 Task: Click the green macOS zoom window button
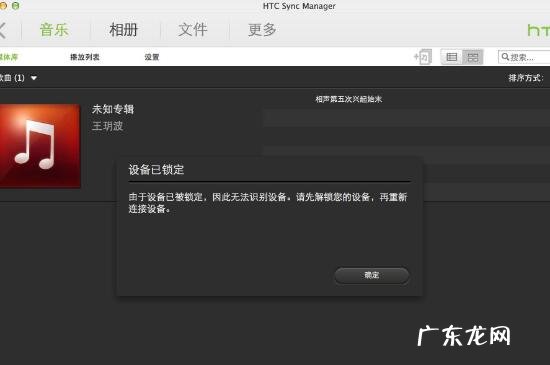tap(15, 5)
